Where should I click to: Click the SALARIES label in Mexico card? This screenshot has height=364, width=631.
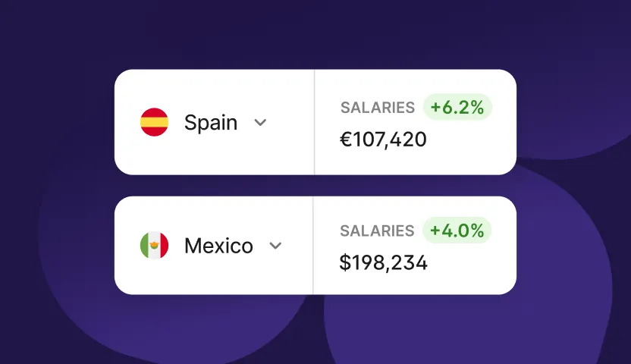tap(377, 231)
